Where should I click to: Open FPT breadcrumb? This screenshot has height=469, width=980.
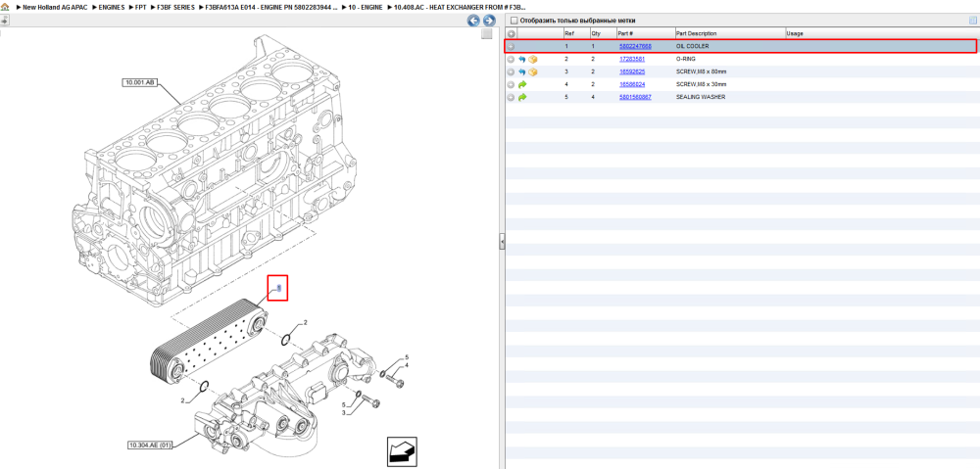[x=140, y=7]
